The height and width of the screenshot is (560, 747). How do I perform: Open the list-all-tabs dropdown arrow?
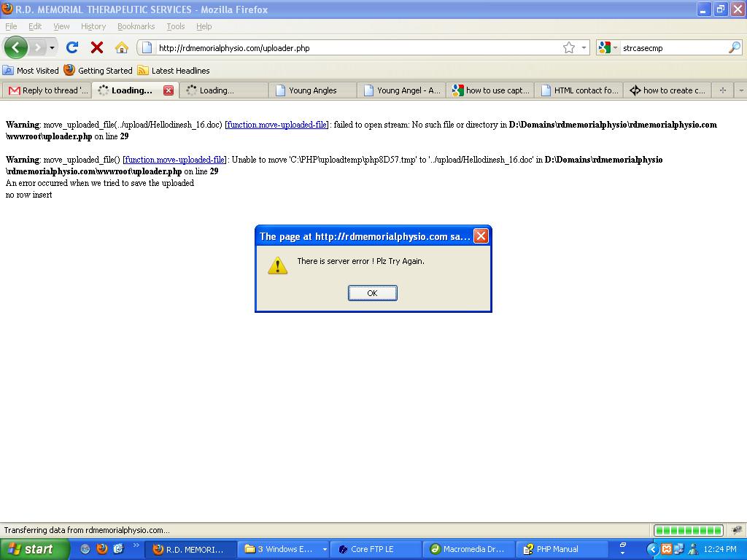[x=741, y=90]
